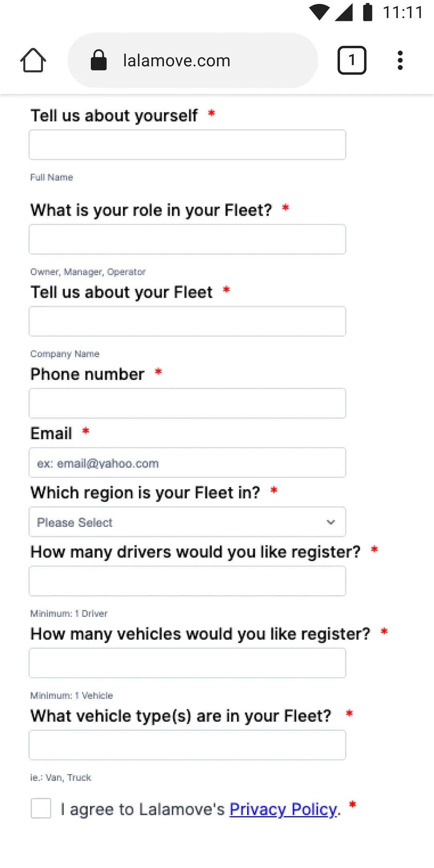Click the Phone number input field
Viewport: 434px width, 868px height.
coord(187,403)
